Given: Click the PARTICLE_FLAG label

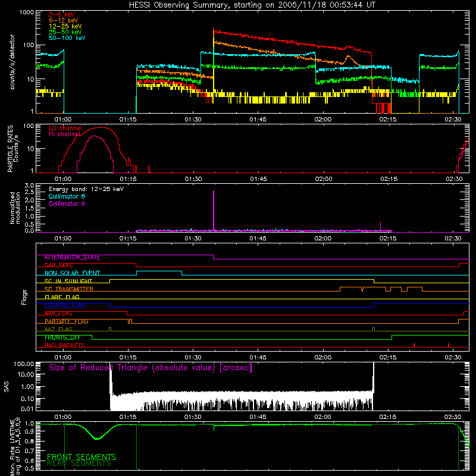Looking at the screenshot, I should click(67, 321).
